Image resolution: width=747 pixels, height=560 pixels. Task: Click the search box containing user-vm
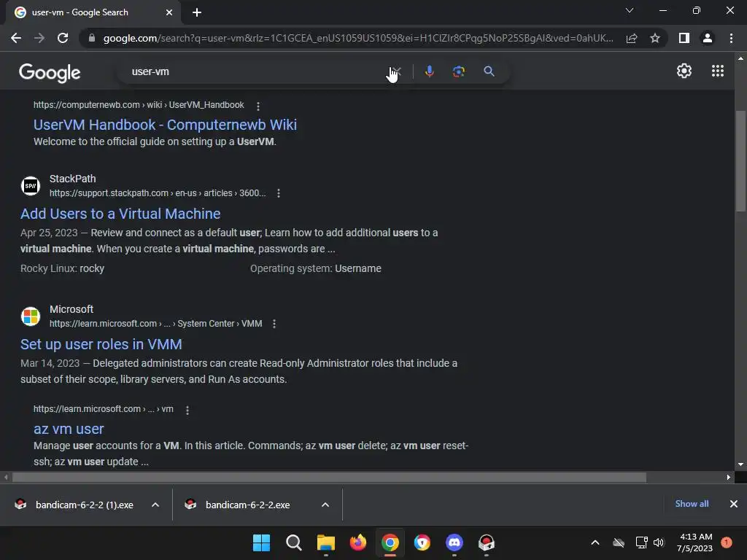(258, 71)
